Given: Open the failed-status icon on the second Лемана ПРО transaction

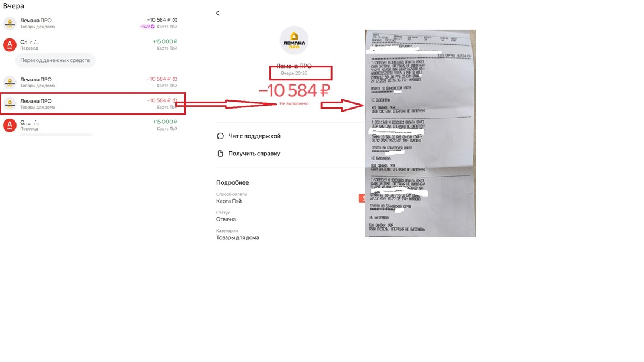Looking at the screenshot, I should pyautogui.click(x=174, y=79).
